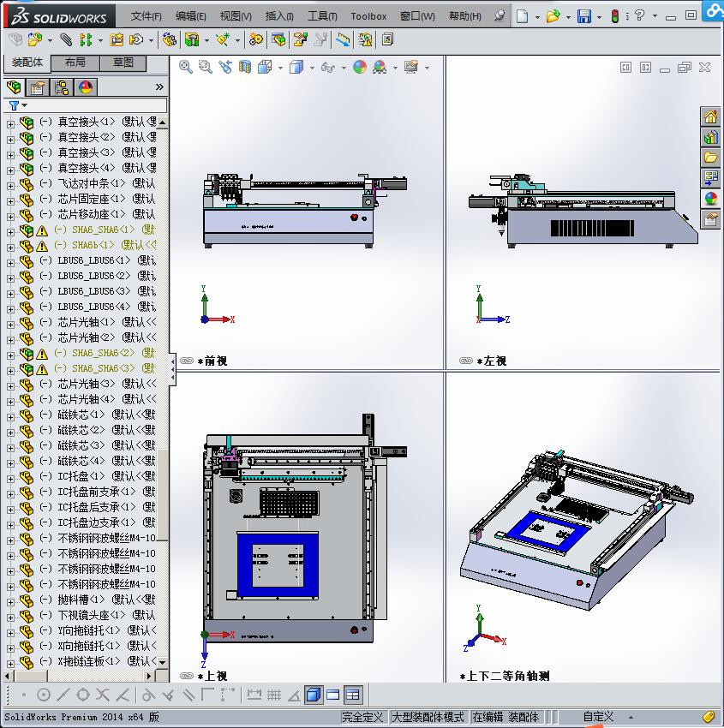Click the Save button in title bar
This screenshot has height=728, width=724.
(584, 17)
